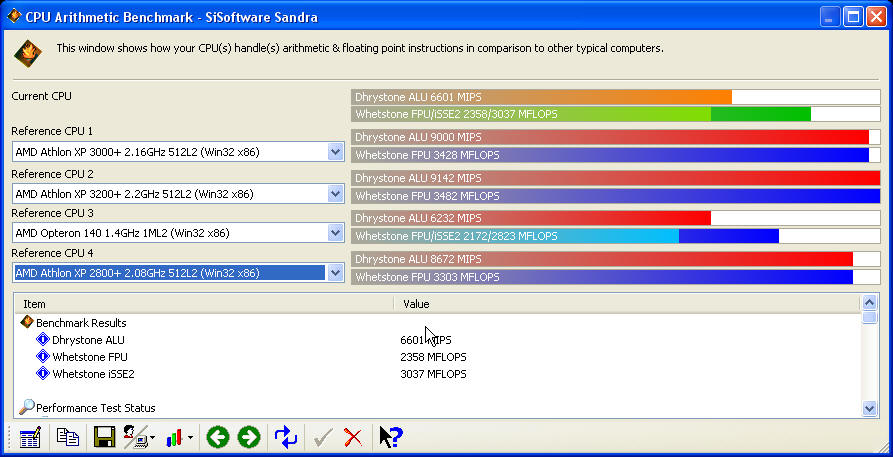Close the CPU Arithmetic Benchmark window
The width and height of the screenshot is (893, 457).
(x=876, y=17)
